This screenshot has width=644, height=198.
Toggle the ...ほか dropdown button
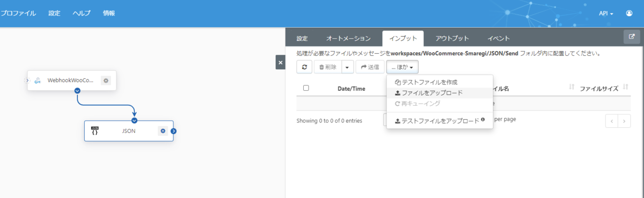pyautogui.click(x=402, y=67)
